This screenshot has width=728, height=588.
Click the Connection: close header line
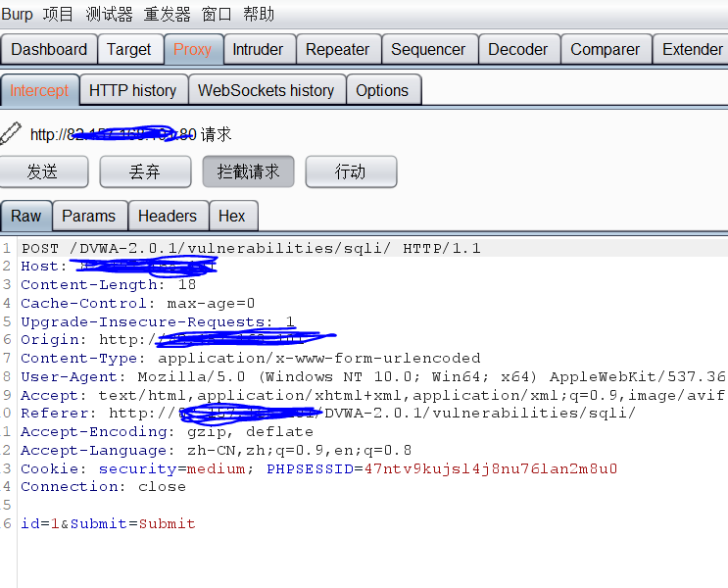click(103, 486)
